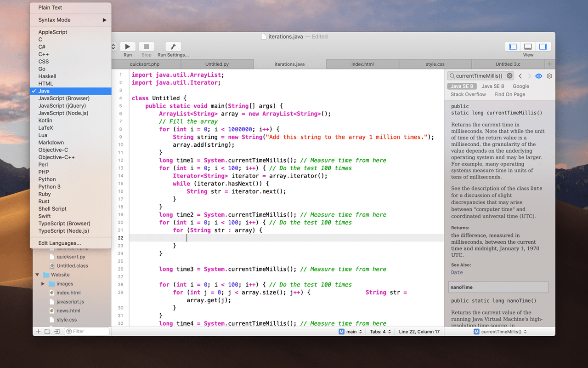Switch to the style.css tab
Viewport: 588px width, 368px height.
435,64
